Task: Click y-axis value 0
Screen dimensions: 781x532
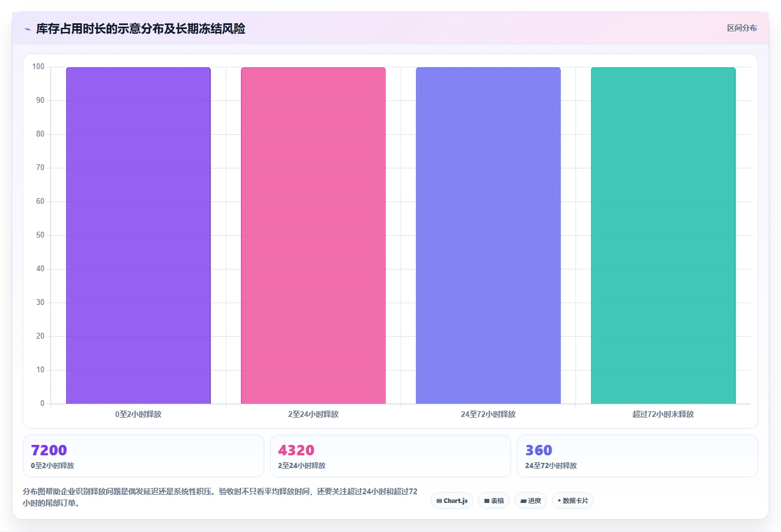Action: [x=42, y=404]
